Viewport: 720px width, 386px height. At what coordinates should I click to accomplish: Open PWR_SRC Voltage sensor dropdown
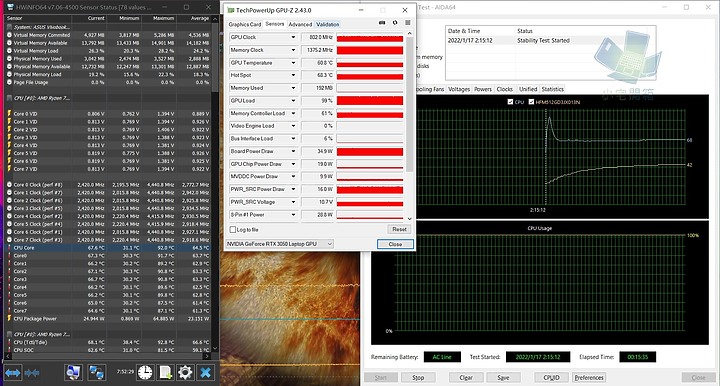[x=293, y=202]
